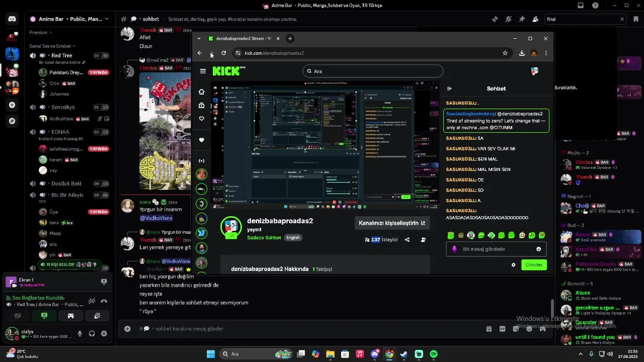The height and width of the screenshot is (362, 644).
Task: Click English language tag
Action: point(293,238)
